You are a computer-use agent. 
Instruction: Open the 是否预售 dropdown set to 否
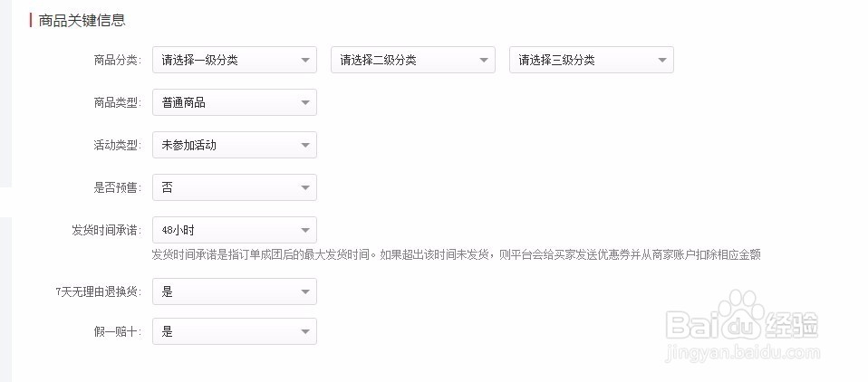pos(234,187)
